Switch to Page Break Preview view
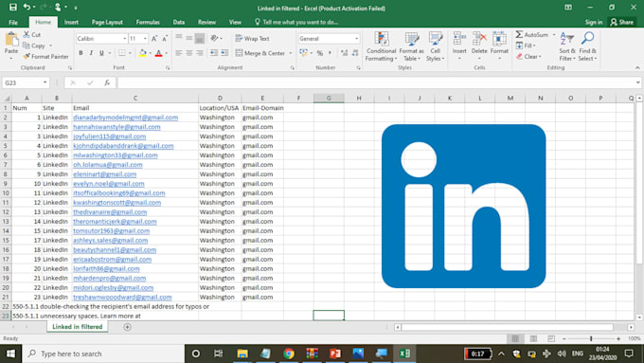The height and width of the screenshot is (363, 644). coord(551,338)
